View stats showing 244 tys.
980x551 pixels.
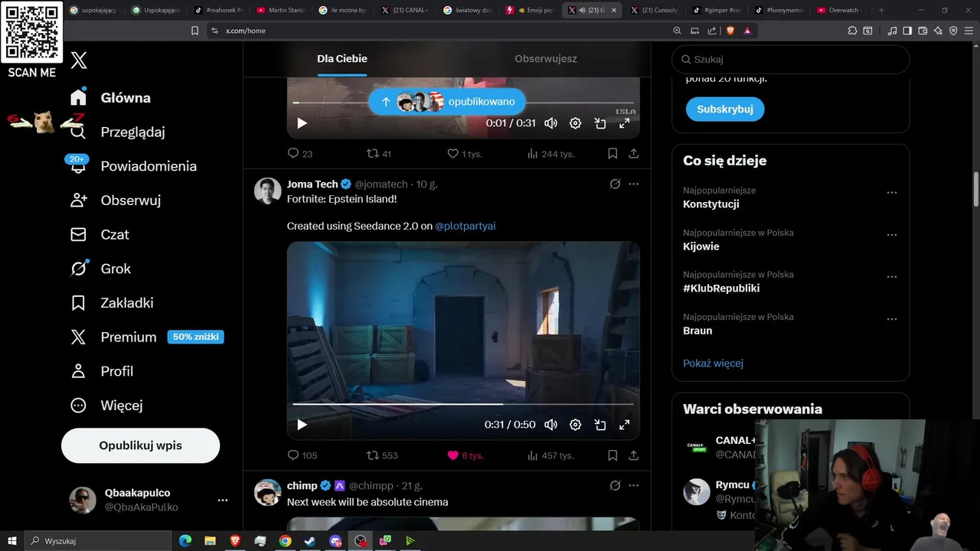point(550,153)
